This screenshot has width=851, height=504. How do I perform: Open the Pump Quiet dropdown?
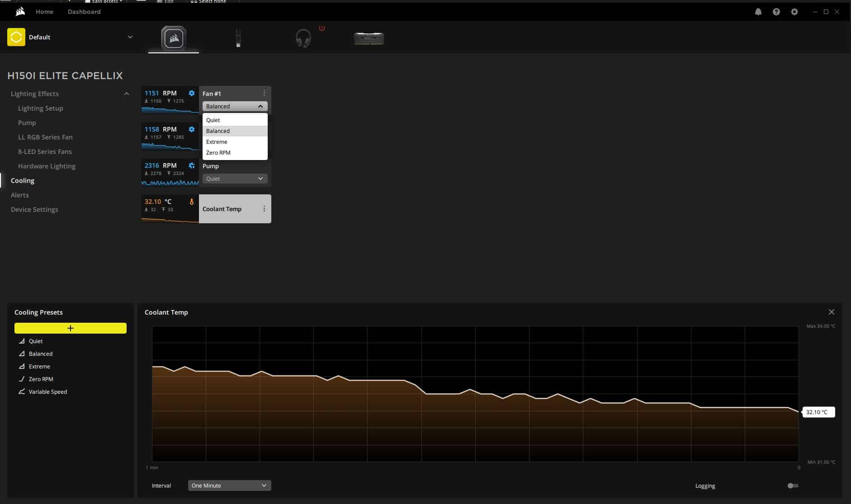(235, 179)
